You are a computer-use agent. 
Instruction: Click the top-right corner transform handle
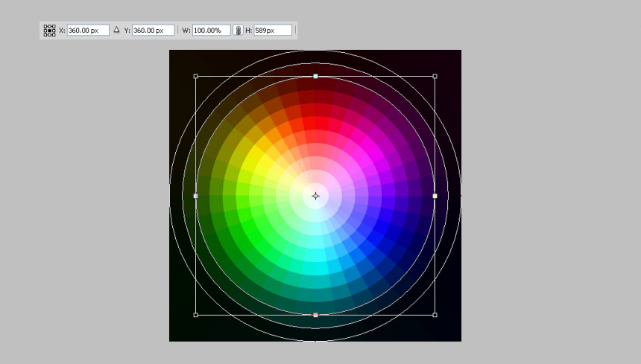click(435, 77)
